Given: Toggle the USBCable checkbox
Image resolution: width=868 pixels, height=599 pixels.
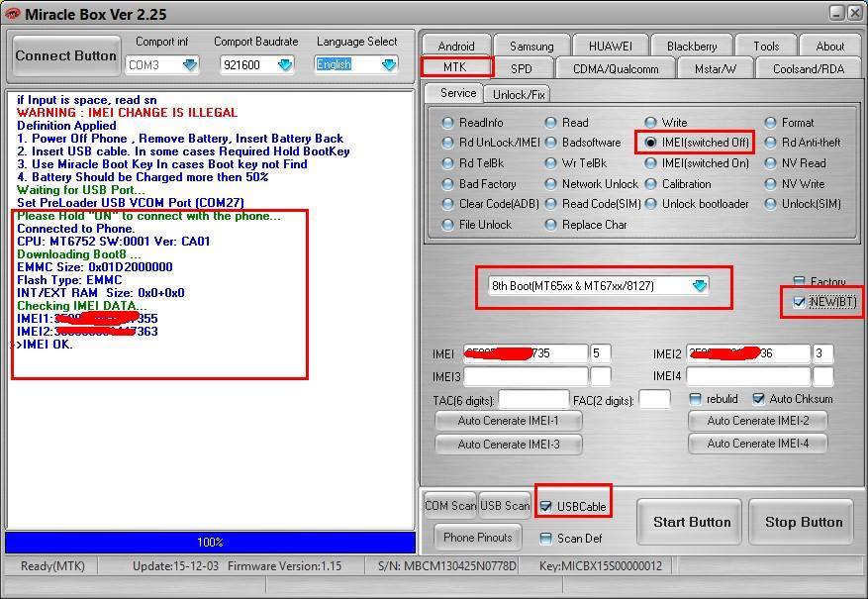Looking at the screenshot, I should [545, 506].
